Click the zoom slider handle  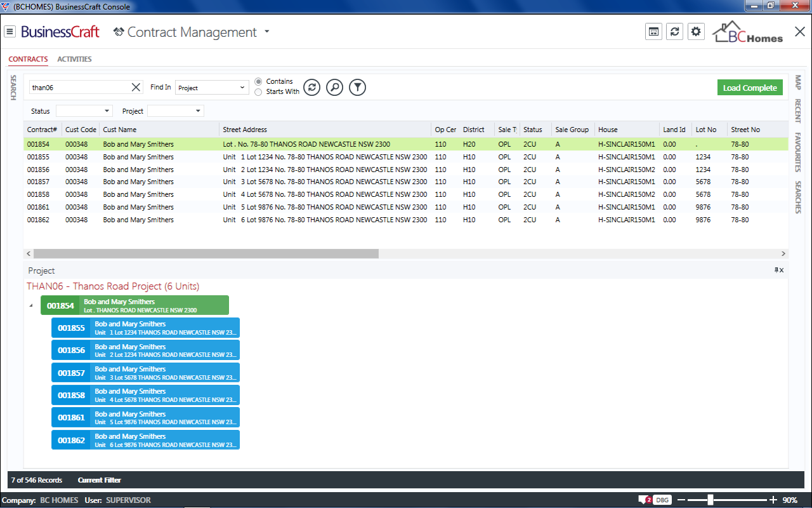(x=710, y=500)
